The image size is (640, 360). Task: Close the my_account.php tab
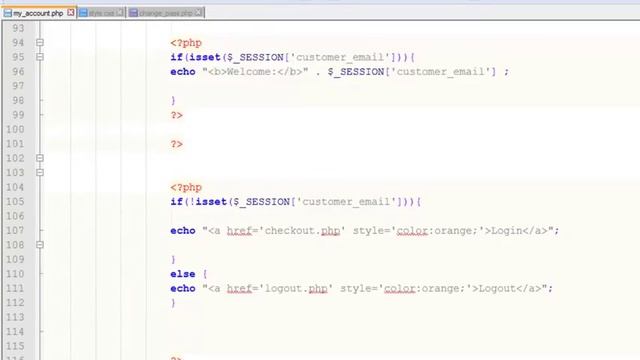(x=71, y=13)
